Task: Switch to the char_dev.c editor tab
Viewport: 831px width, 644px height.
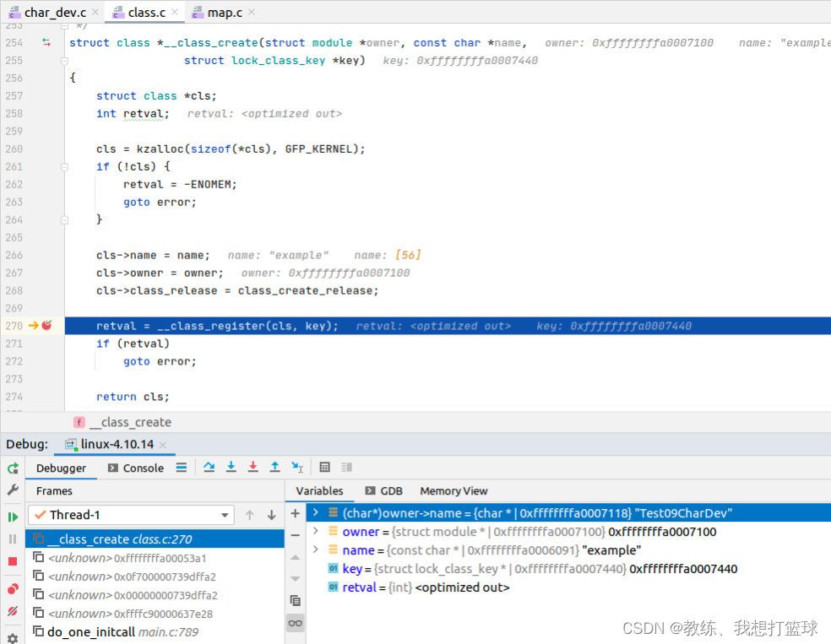Action: tap(55, 12)
